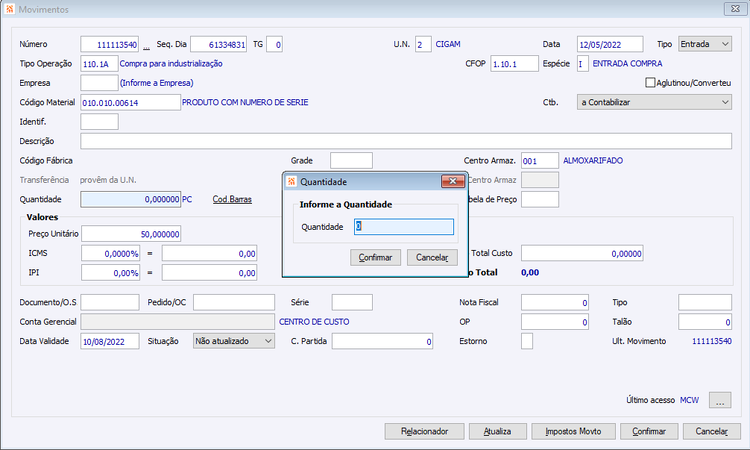Click the Data Validade field
The height and width of the screenshot is (450, 750).
tap(110, 341)
